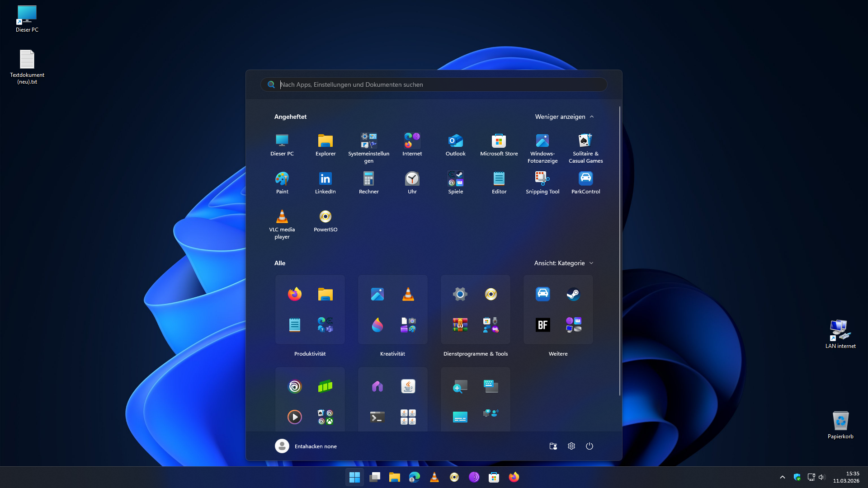Open pinned VLC media player
Viewport: 868px width, 488px height.
click(x=282, y=224)
